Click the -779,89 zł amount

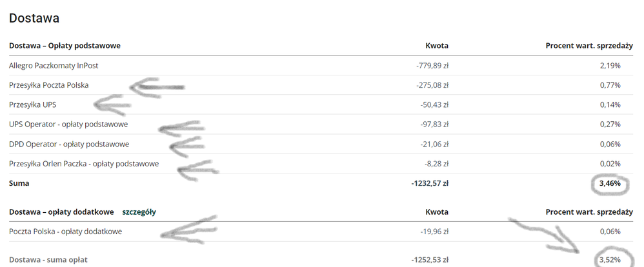pos(432,66)
